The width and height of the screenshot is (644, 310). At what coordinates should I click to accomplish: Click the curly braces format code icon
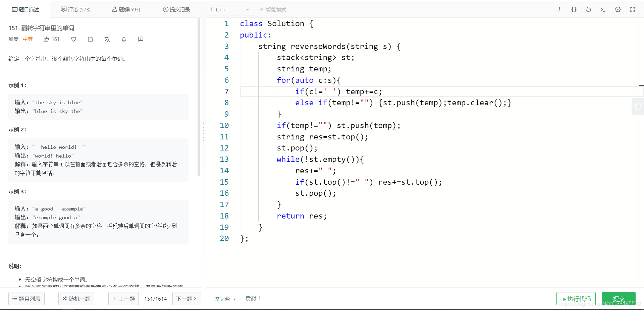point(574,9)
